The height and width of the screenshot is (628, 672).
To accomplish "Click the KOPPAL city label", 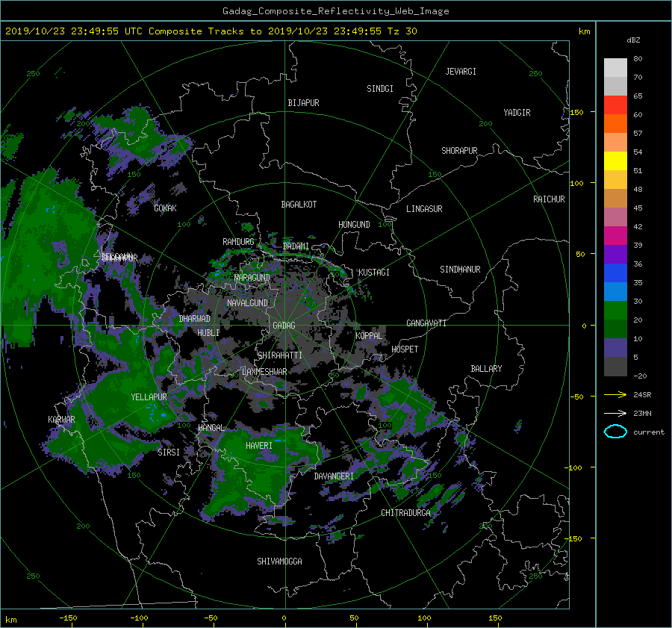I will tap(369, 336).
